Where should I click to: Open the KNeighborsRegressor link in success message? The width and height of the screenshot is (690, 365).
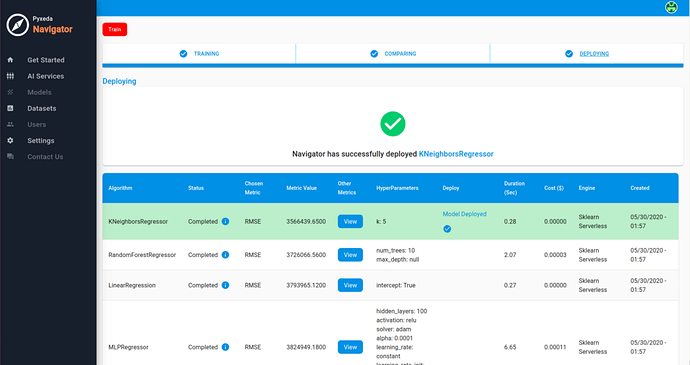[x=456, y=154]
